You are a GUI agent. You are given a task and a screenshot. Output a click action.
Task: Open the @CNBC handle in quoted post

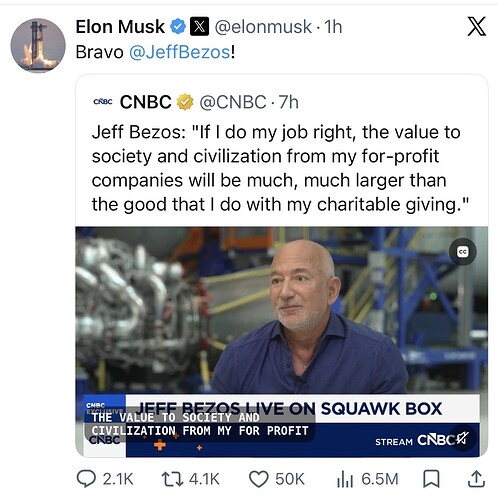(x=233, y=102)
